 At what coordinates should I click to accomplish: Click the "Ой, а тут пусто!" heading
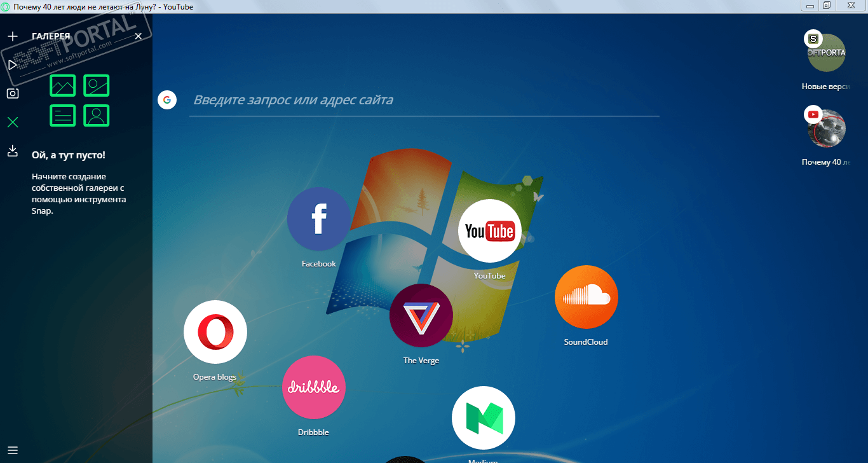pyautogui.click(x=69, y=155)
